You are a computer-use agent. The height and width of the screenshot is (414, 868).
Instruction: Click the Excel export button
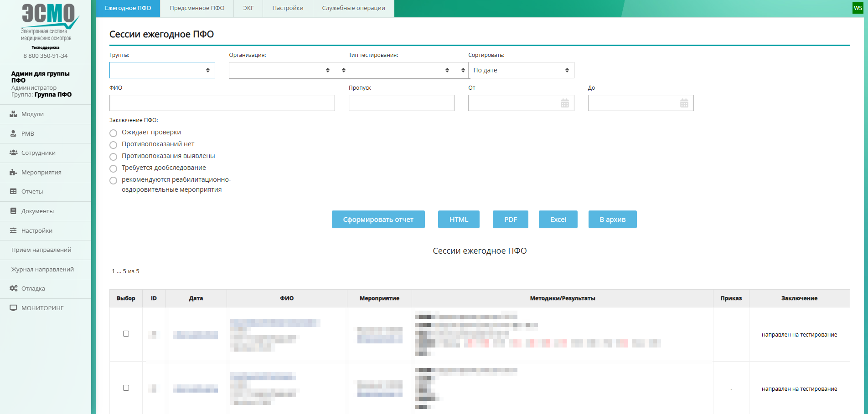pyautogui.click(x=558, y=220)
